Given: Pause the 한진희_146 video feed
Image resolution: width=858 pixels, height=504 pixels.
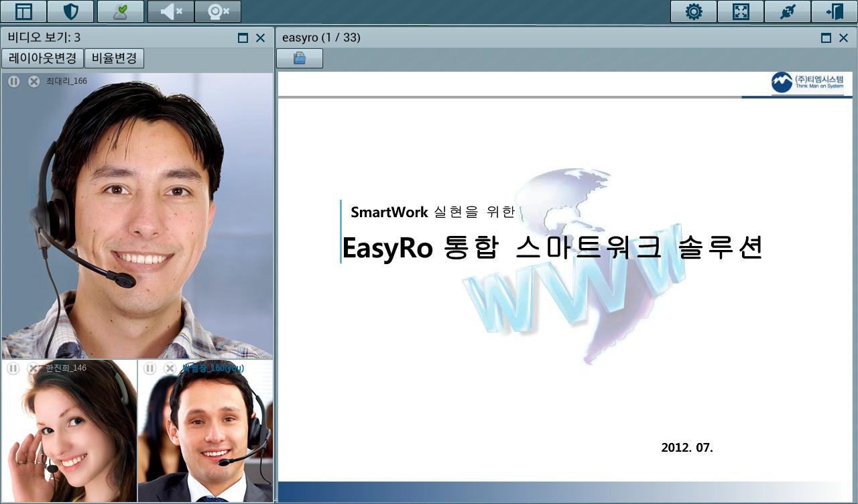Looking at the screenshot, I should click(x=13, y=369).
